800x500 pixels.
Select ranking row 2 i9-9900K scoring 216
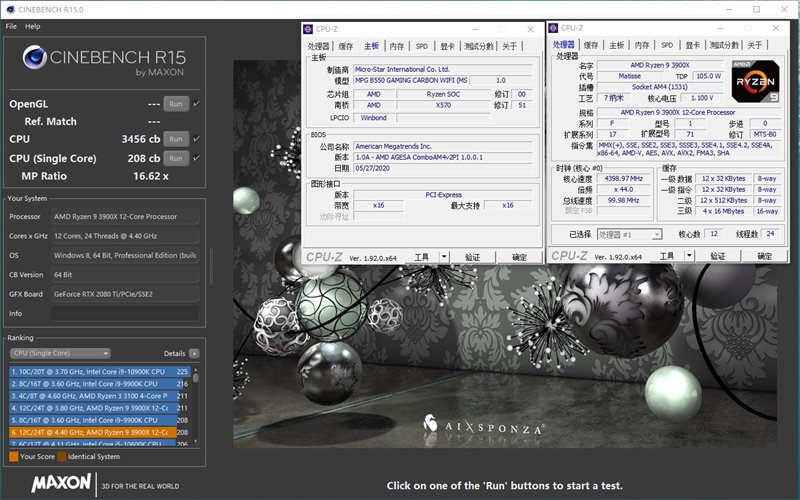(99, 384)
